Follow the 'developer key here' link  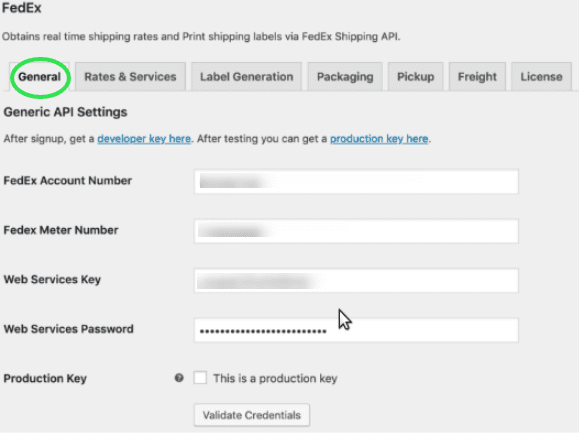[x=144, y=139]
